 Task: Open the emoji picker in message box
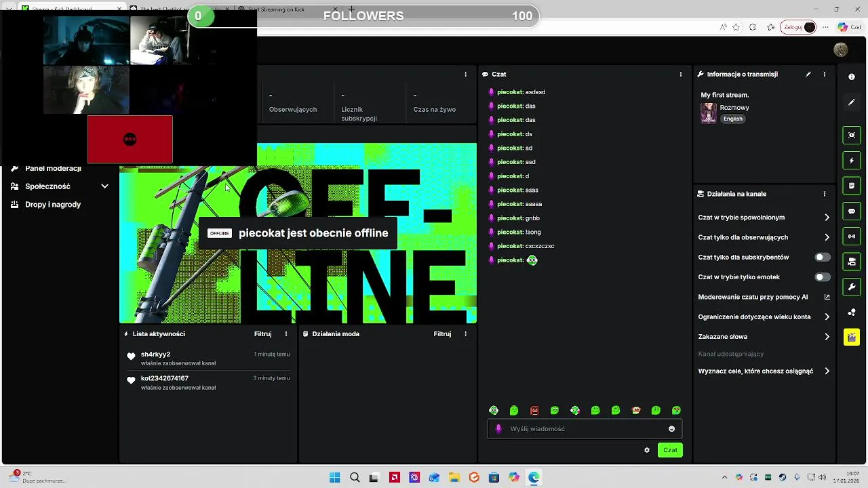671,428
